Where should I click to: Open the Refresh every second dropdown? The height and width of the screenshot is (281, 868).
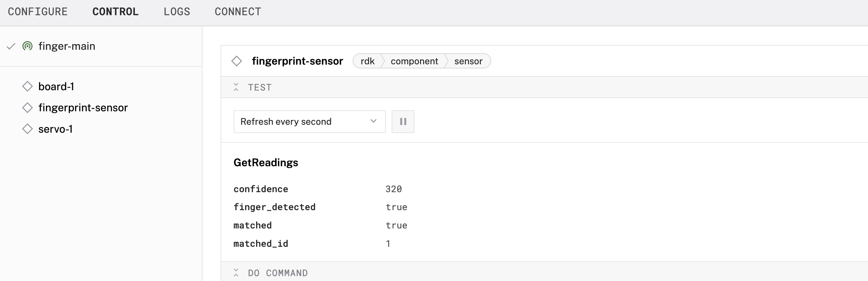(x=309, y=122)
